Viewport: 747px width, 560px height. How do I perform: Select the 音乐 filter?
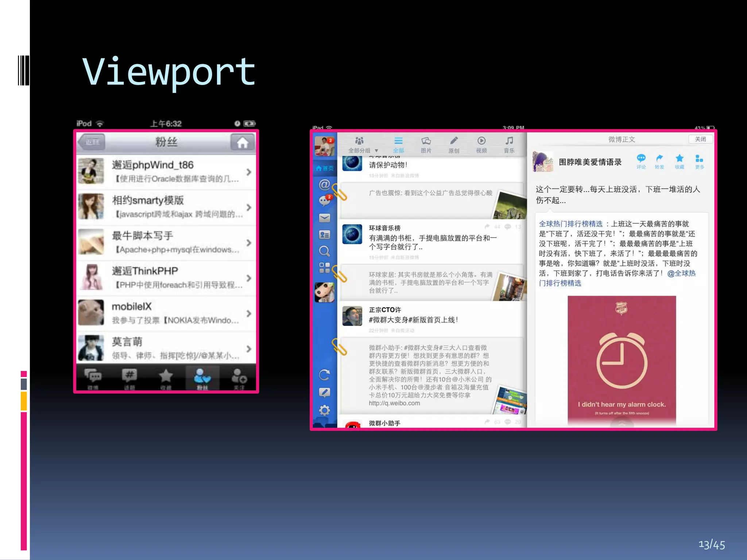pyautogui.click(x=509, y=145)
